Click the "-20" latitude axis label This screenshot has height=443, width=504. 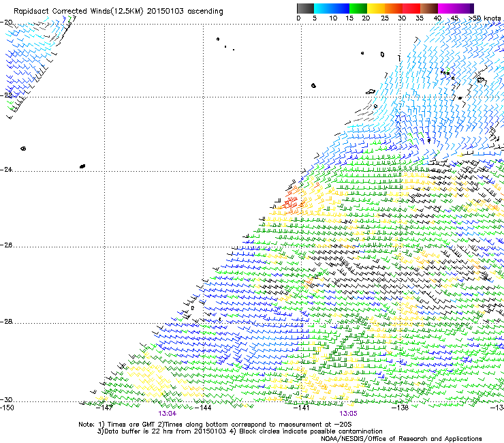6,22
